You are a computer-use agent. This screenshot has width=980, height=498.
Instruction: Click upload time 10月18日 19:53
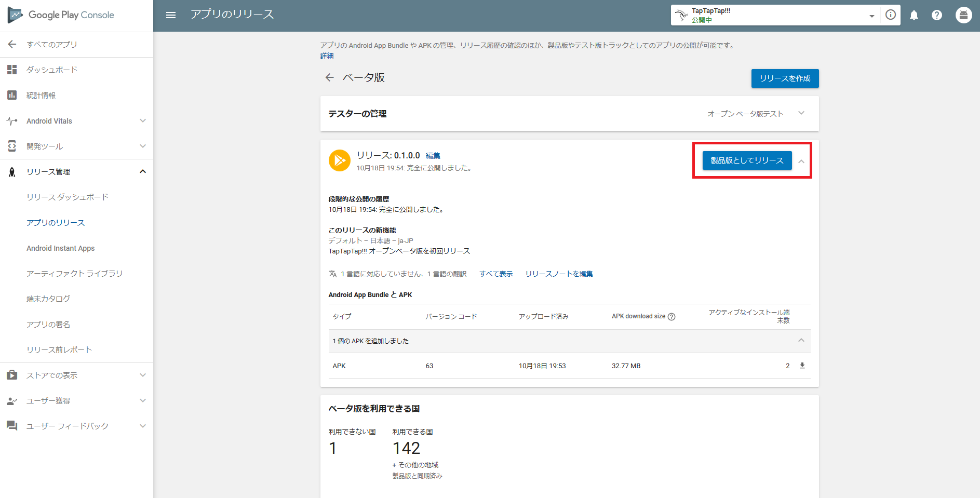click(542, 366)
